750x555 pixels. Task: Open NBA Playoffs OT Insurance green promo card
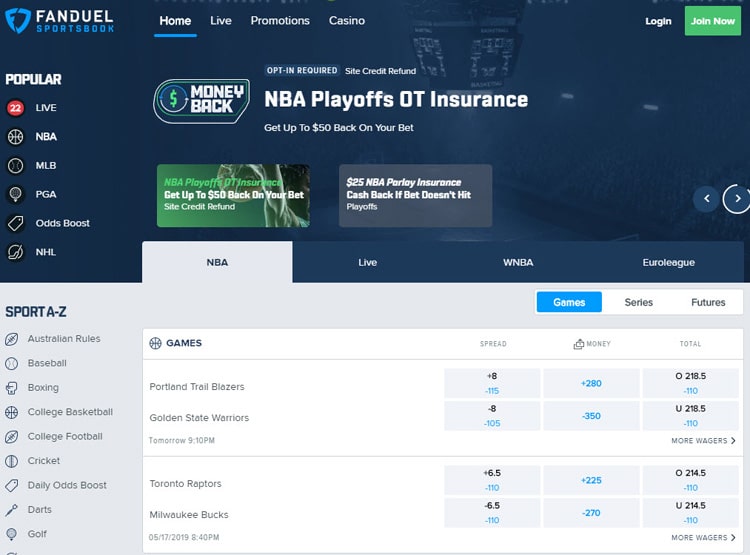click(233, 196)
